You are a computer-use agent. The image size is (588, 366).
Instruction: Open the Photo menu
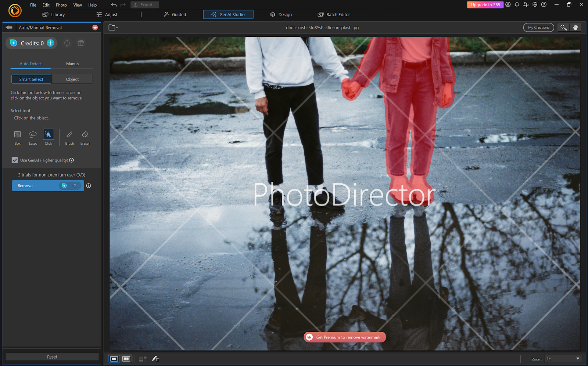click(61, 5)
